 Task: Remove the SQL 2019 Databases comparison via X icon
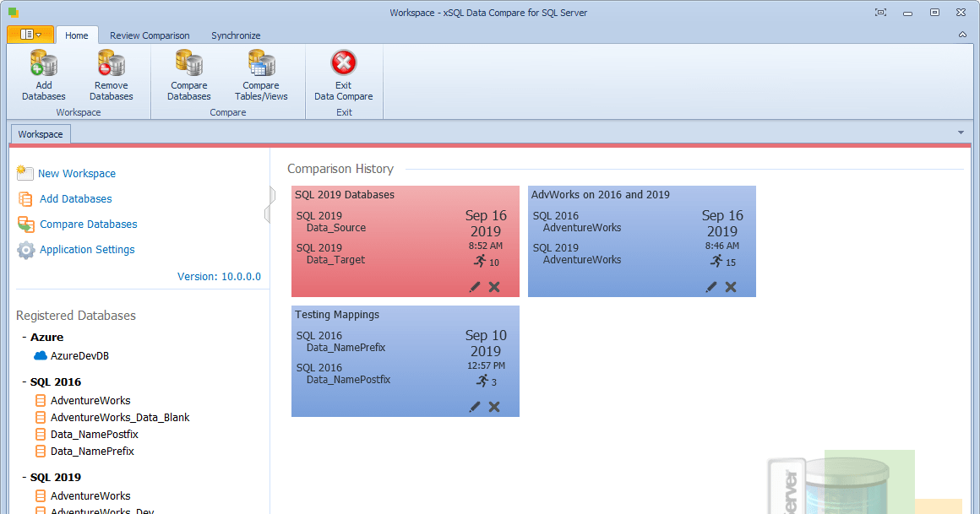[x=494, y=287]
